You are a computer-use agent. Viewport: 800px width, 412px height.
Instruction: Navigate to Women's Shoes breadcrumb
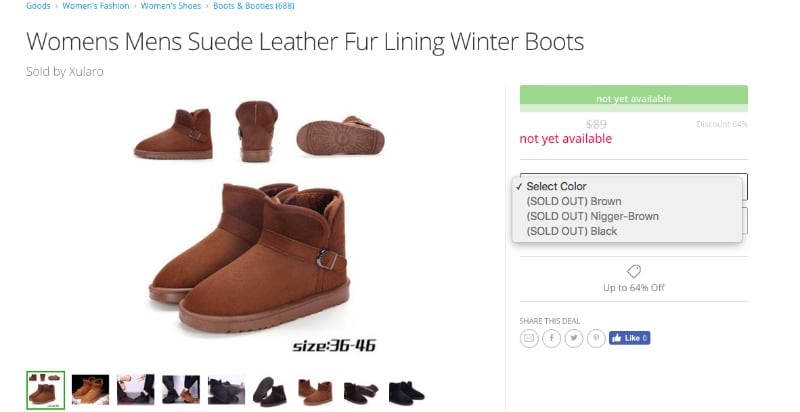(171, 6)
